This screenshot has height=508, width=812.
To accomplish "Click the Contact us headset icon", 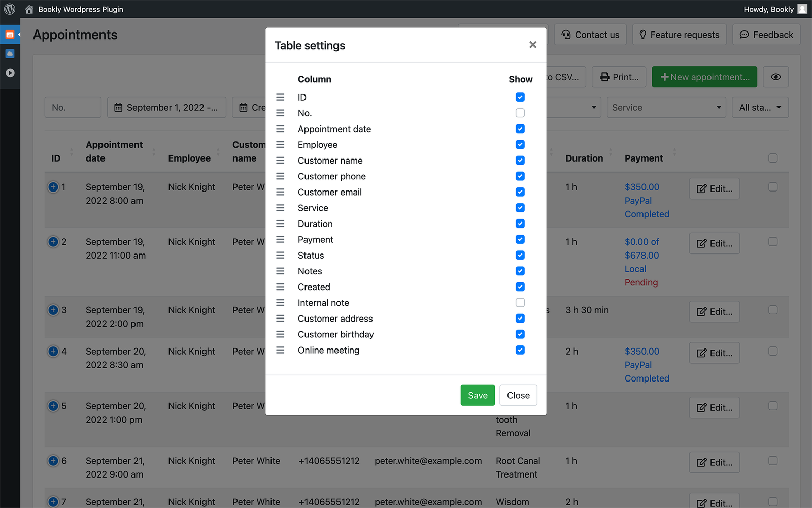I will [566, 35].
